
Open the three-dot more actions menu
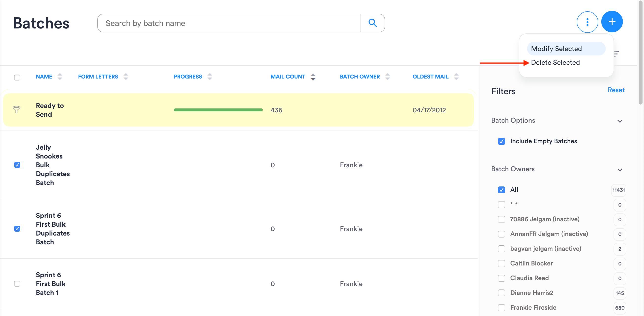(587, 22)
